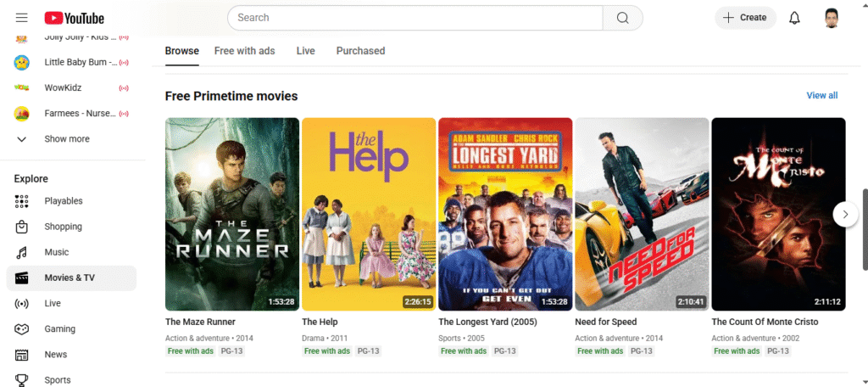Image resolution: width=868 pixels, height=387 pixels.
Task: Open The Maze Runner poster thumbnail
Action: (232, 214)
